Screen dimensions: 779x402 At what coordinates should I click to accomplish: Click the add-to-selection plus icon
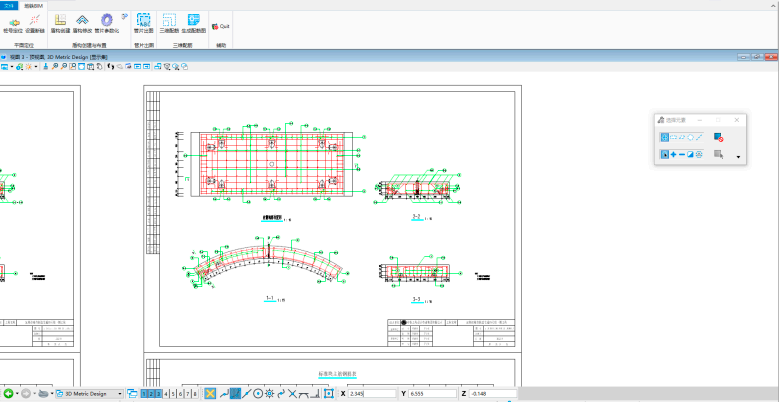(x=673, y=155)
